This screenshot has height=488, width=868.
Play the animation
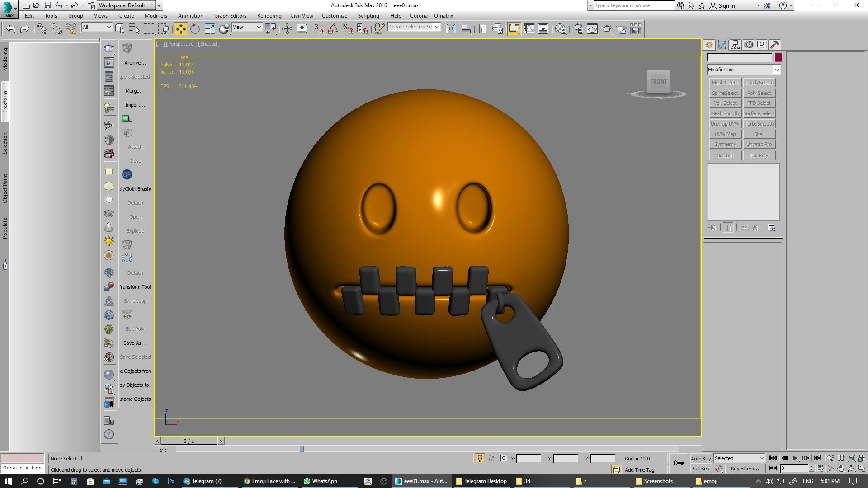[795, 458]
